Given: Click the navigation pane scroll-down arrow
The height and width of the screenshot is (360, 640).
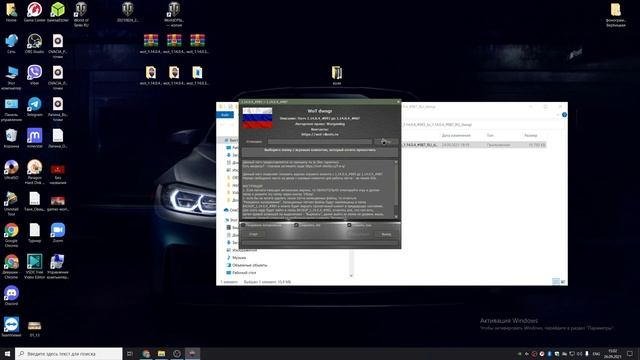Looking at the screenshot, I should tap(351, 276).
